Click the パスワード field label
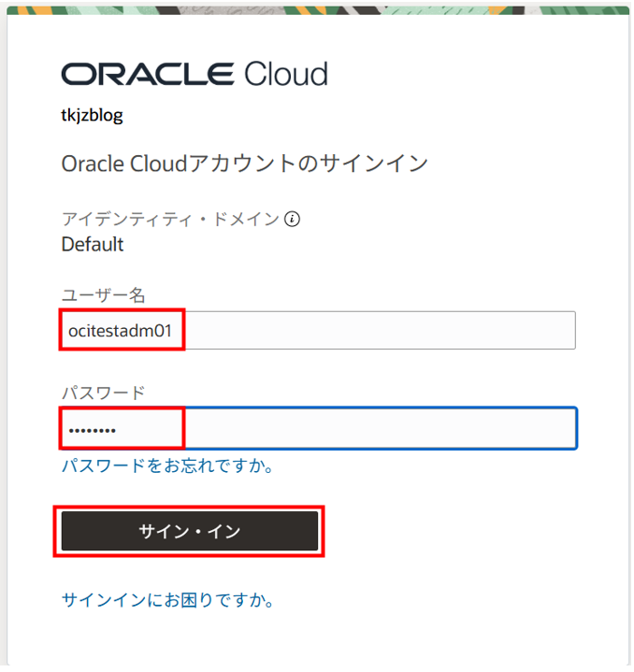Image resolution: width=634 pixels, height=672 pixels. [x=103, y=393]
